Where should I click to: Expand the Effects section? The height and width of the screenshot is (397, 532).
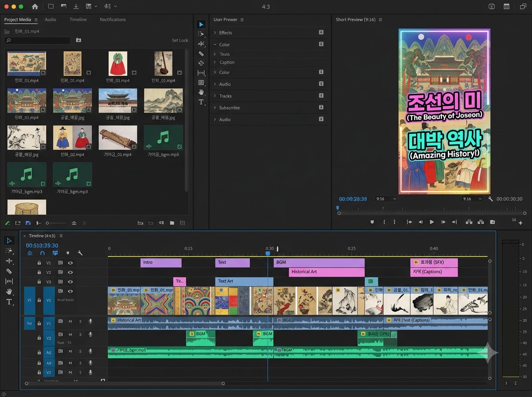click(215, 33)
